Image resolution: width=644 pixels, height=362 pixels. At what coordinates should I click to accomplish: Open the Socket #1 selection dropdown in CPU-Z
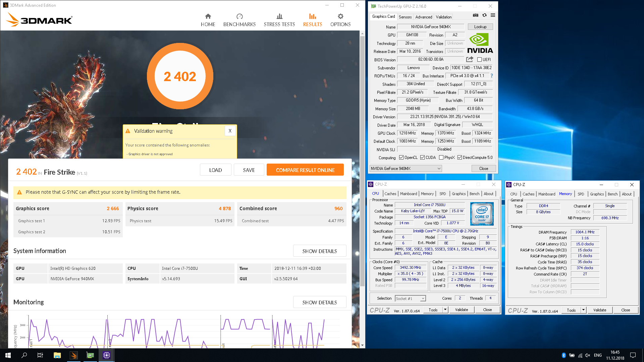(423, 299)
